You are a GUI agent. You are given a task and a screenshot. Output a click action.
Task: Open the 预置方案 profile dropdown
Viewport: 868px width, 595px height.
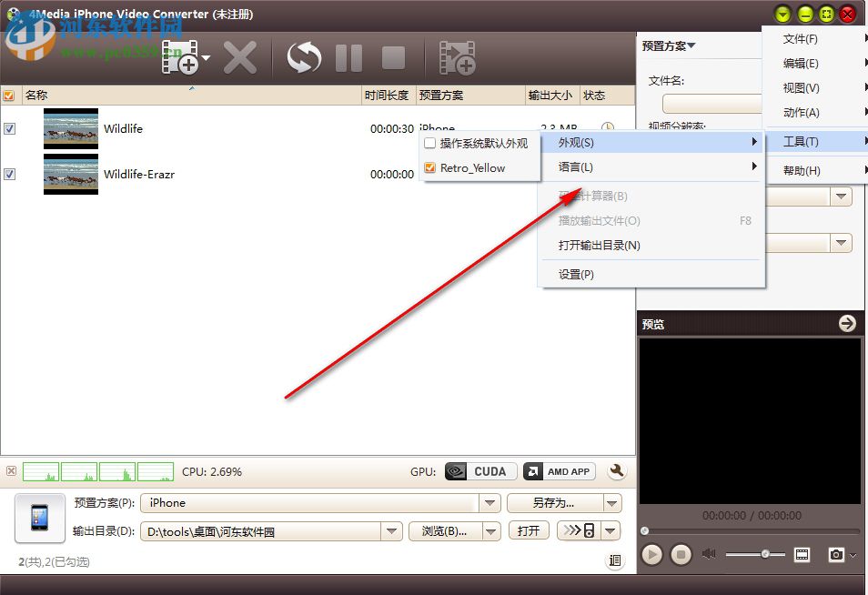[x=671, y=45]
